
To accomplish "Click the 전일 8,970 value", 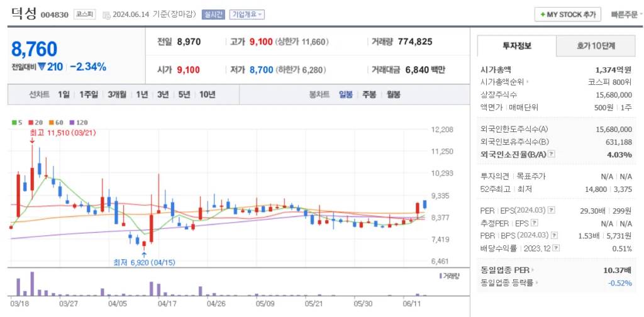I will pyautogui.click(x=189, y=42).
